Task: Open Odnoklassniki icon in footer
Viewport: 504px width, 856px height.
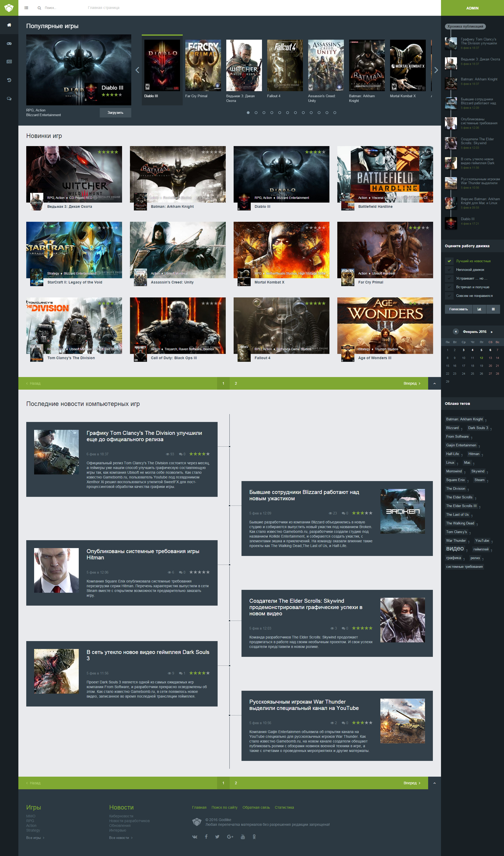Action: pyautogui.click(x=254, y=837)
